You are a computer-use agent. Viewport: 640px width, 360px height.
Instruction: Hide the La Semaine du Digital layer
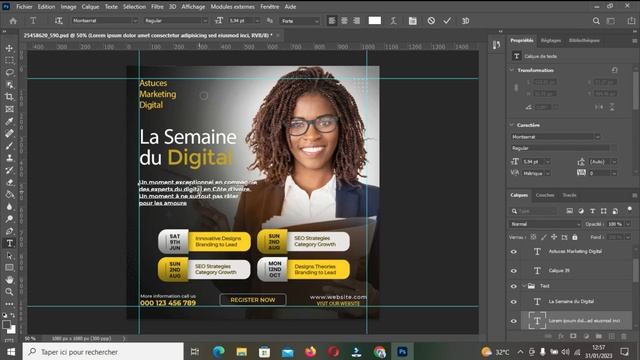pos(514,302)
